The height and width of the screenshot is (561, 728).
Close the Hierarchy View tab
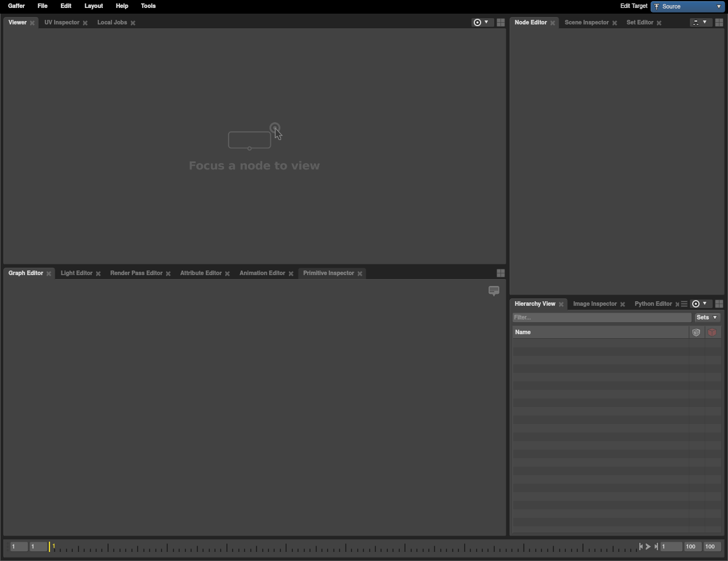pyautogui.click(x=561, y=304)
